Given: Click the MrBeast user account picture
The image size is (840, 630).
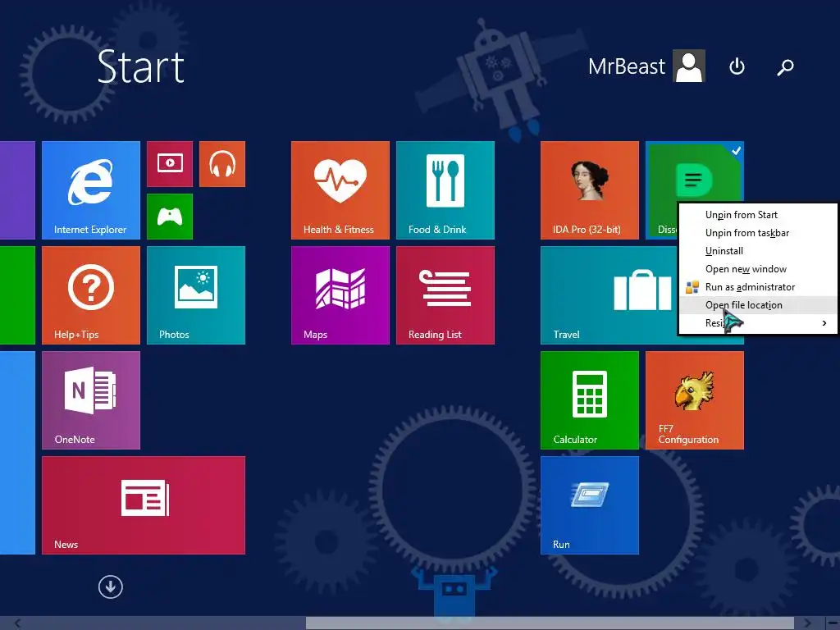Looking at the screenshot, I should 689,66.
